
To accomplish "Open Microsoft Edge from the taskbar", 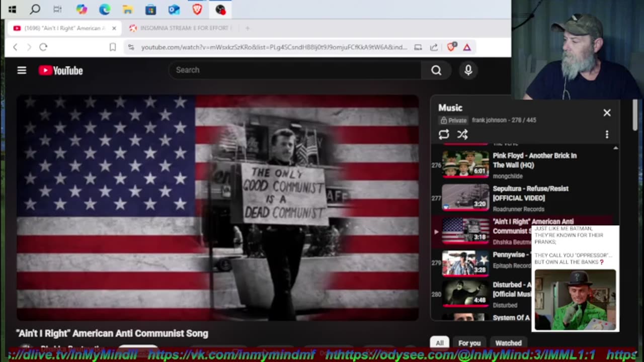I will coord(105,10).
